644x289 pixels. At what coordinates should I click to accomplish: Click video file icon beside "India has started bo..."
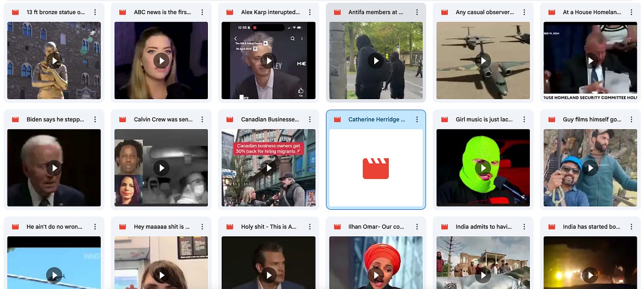point(552,227)
